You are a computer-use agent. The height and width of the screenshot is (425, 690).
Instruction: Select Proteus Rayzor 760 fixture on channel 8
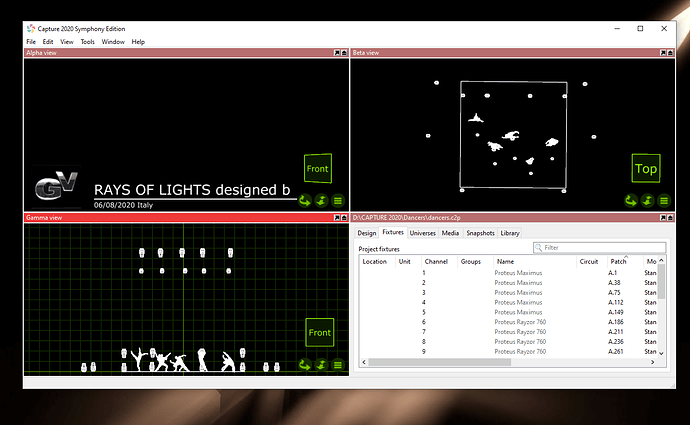click(508, 341)
